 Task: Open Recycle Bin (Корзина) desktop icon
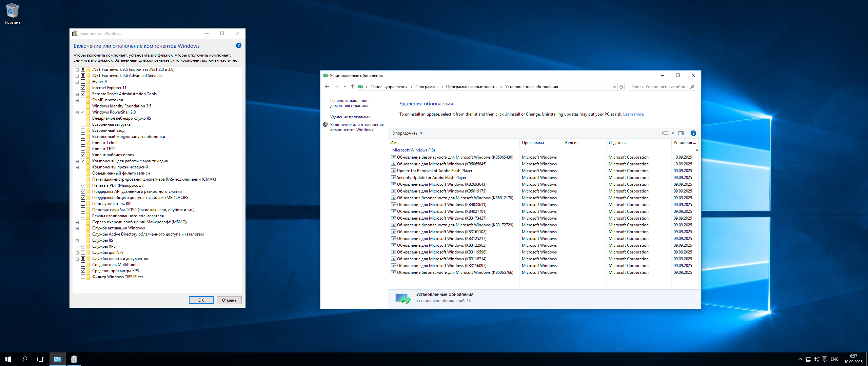click(12, 14)
